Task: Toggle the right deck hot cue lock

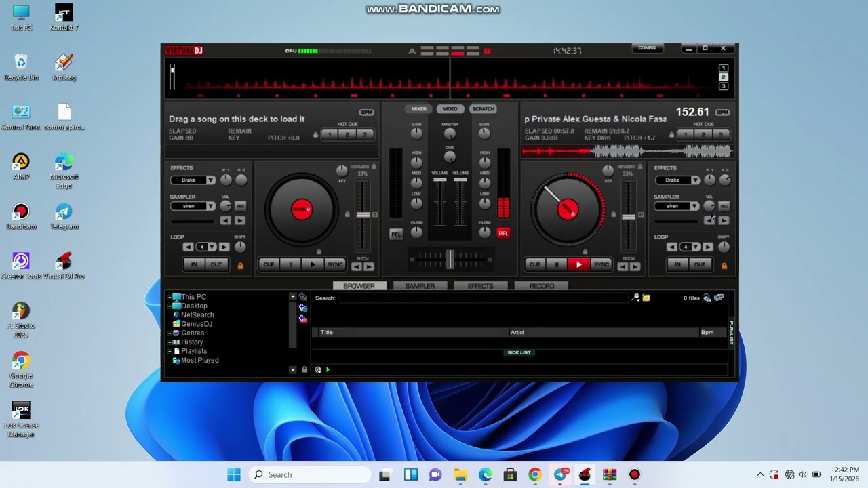Action: 671,135
